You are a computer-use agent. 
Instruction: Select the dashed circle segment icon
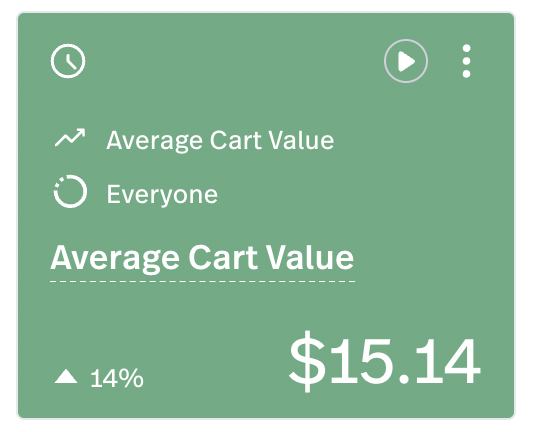pos(70,191)
